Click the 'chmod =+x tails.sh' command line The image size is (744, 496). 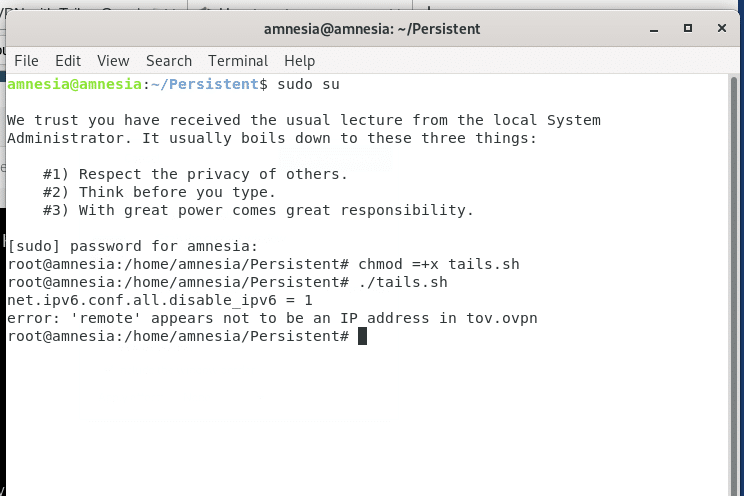tap(263, 264)
